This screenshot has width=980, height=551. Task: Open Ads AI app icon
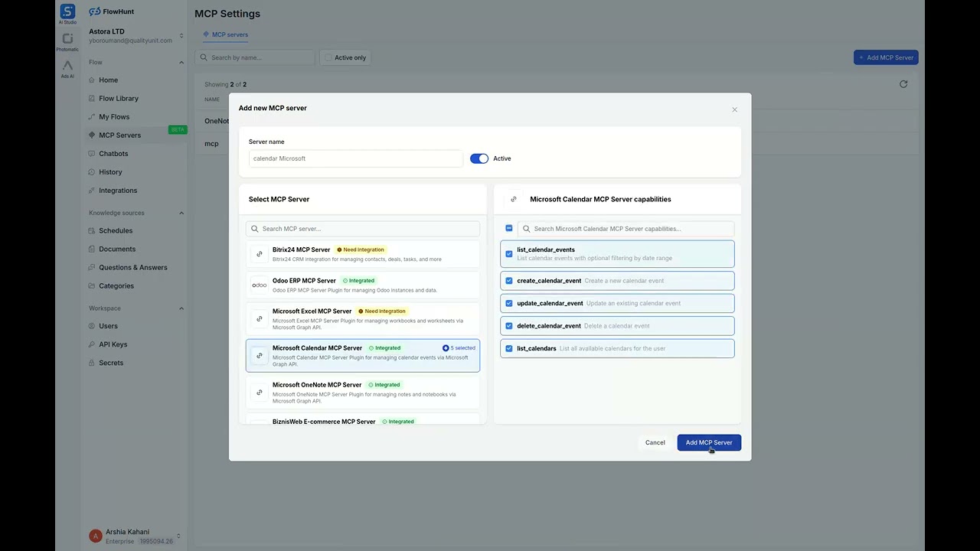pos(67,66)
